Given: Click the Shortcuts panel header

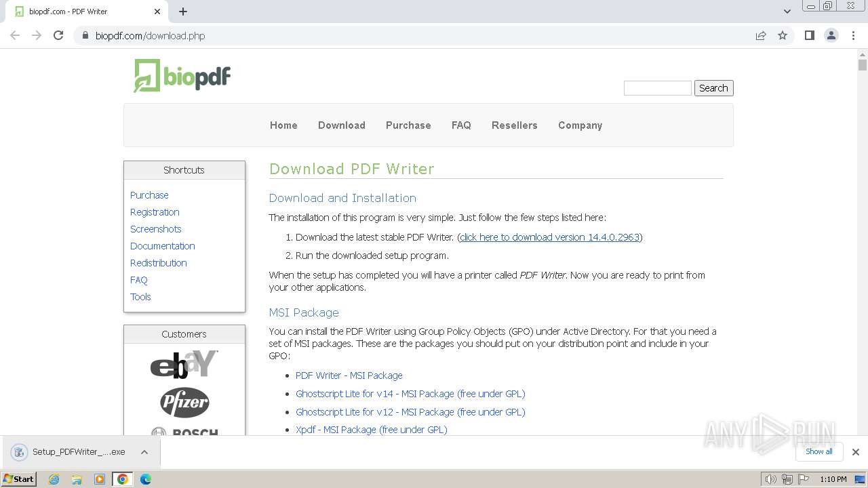Looking at the screenshot, I should pos(184,170).
